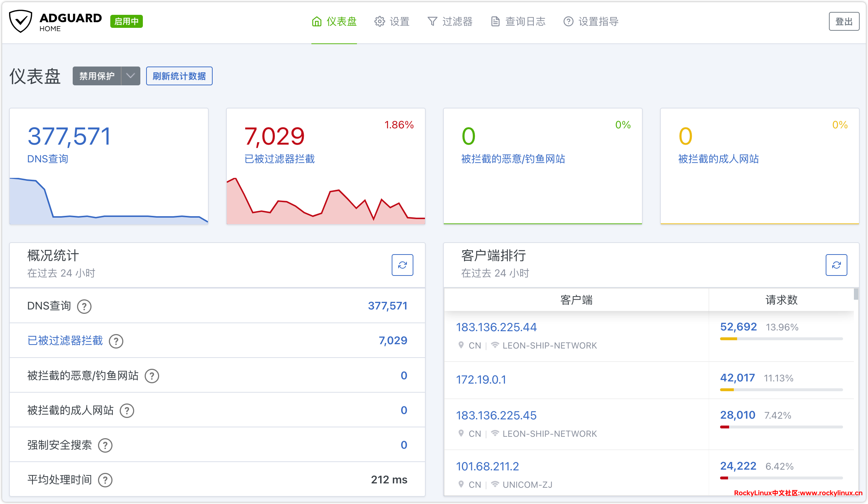Switch to the 查询日志 tab
Screen dimensions: 868x504
(x=518, y=22)
